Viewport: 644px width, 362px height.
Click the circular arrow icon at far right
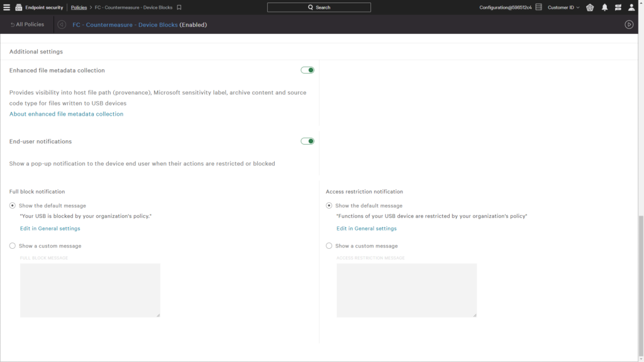(629, 25)
